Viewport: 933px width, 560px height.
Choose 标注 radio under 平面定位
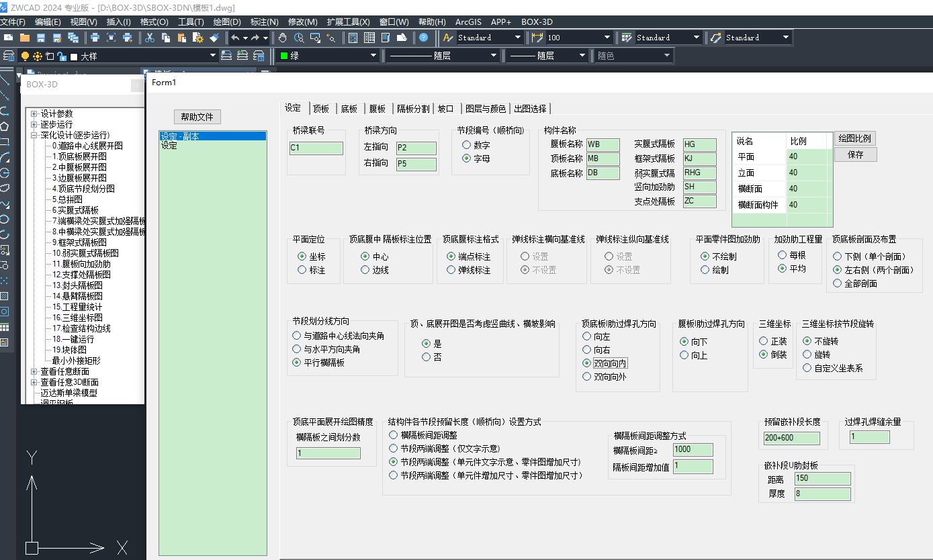click(302, 270)
